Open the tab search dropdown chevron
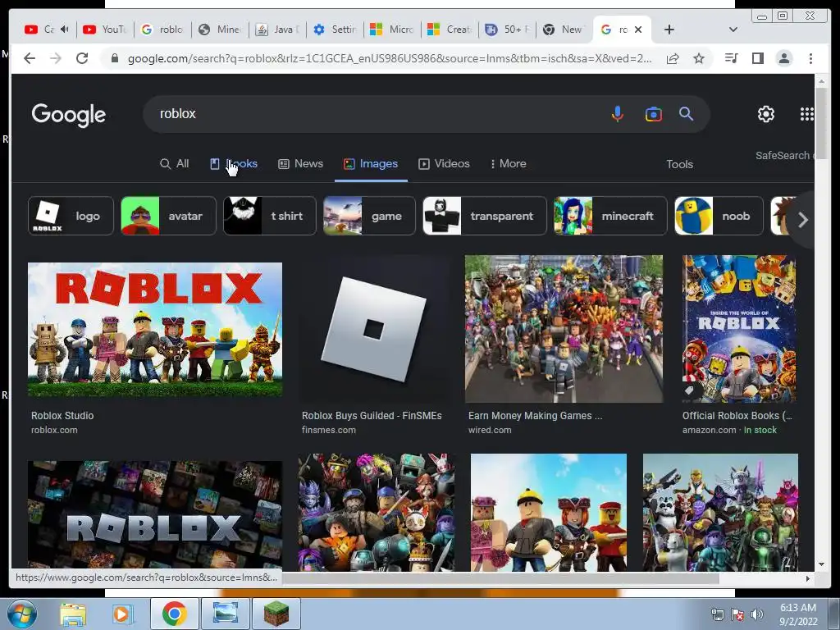 (733, 30)
